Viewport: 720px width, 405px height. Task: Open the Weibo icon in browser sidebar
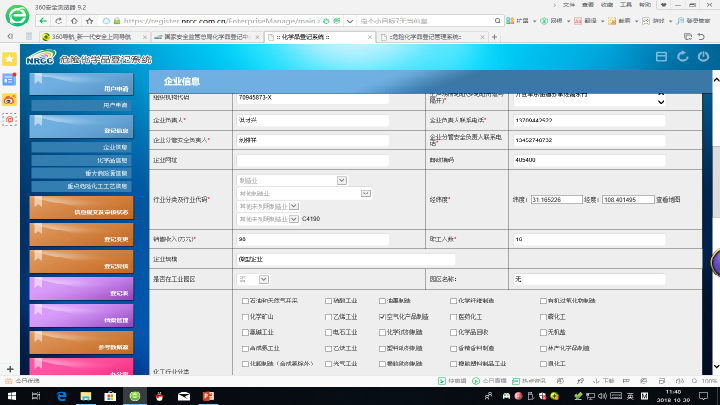[9, 98]
